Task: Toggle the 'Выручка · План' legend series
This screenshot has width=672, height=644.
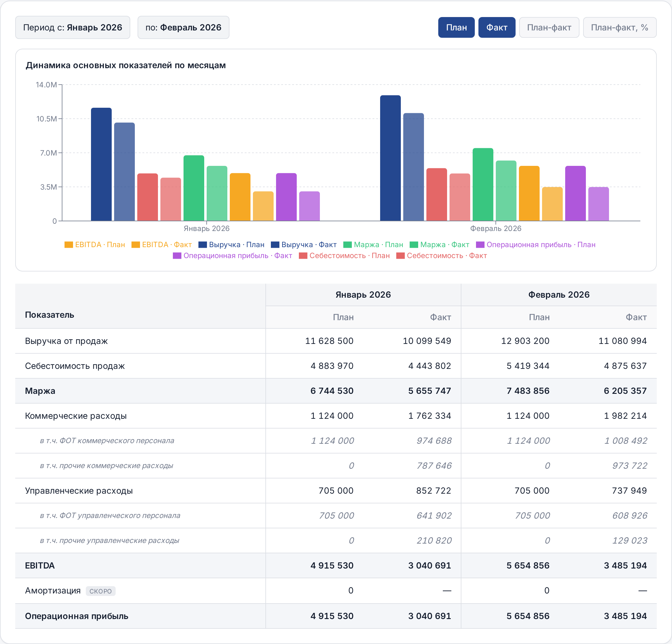Action: click(x=231, y=244)
